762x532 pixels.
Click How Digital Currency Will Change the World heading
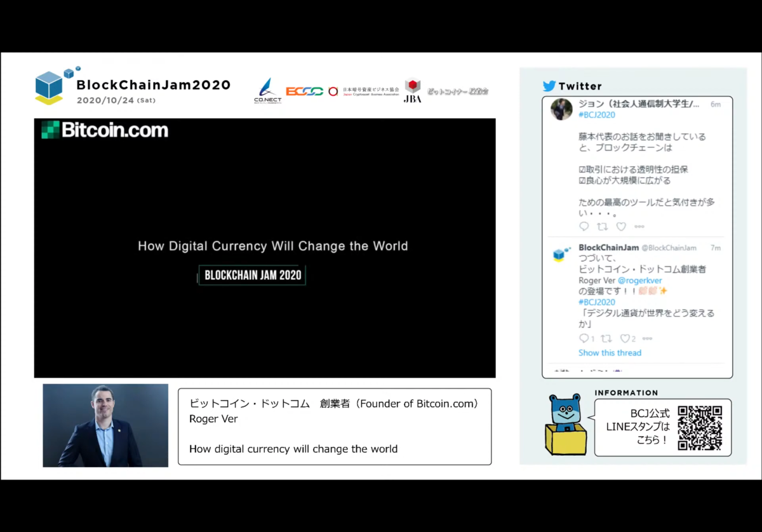273,246
